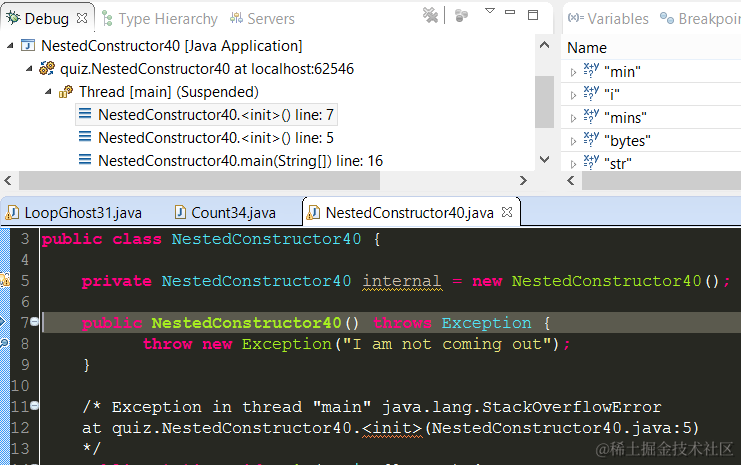This screenshot has width=741, height=465.
Task: Select the "str" watch expression
Action: tap(618, 164)
